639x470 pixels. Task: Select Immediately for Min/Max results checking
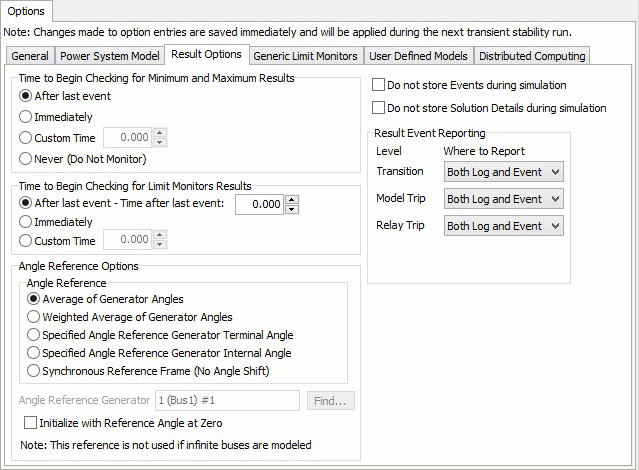27,117
